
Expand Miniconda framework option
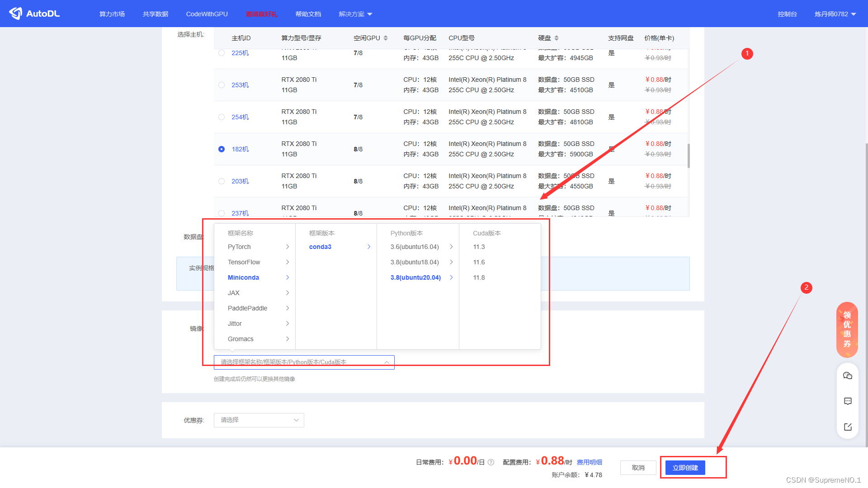click(255, 277)
